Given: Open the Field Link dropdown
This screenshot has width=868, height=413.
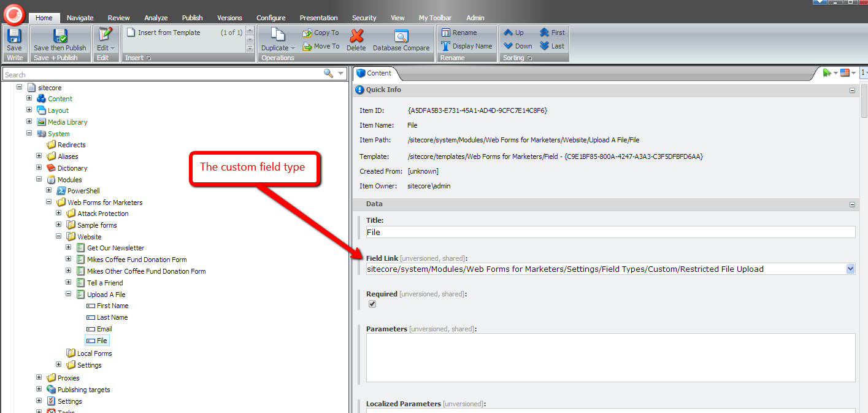Looking at the screenshot, I should (850, 269).
